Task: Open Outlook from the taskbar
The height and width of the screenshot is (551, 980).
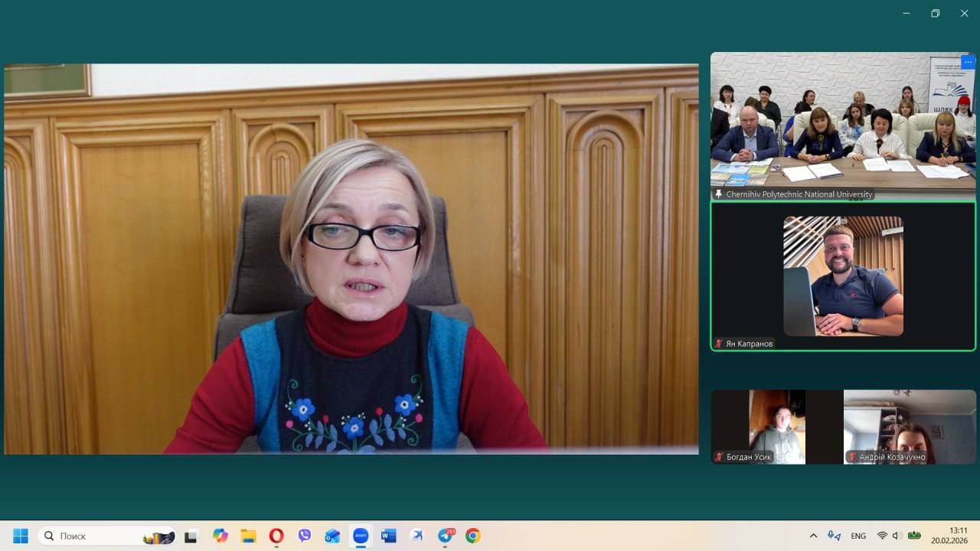Action: (x=332, y=536)
